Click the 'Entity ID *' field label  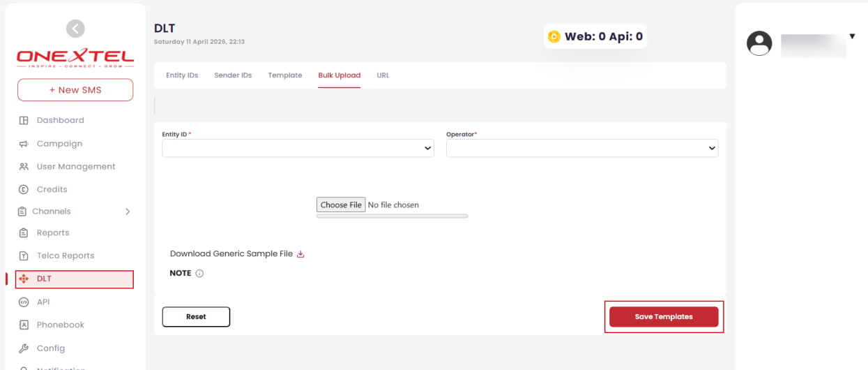pos(176,134)
